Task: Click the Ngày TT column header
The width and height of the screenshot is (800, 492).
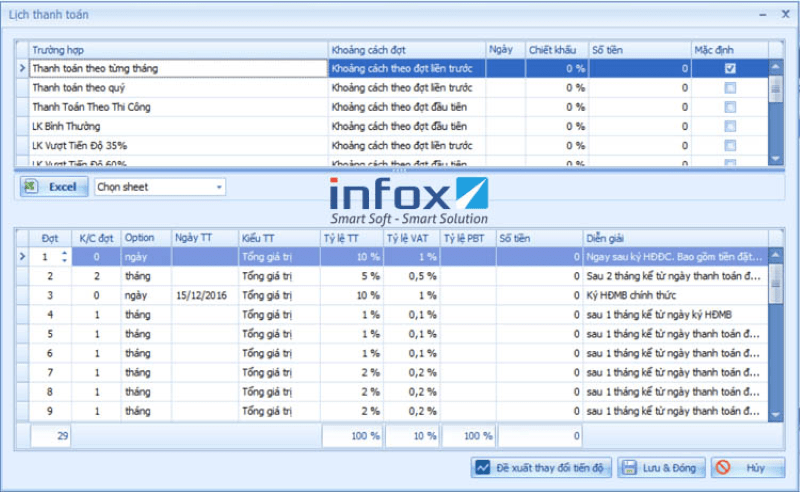Action: 205,238
